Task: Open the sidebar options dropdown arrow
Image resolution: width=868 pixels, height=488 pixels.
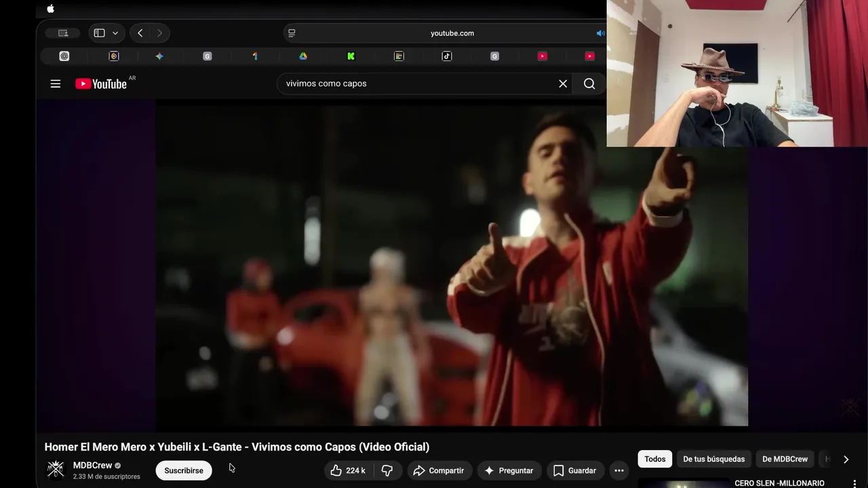Action: coord(115,33)
